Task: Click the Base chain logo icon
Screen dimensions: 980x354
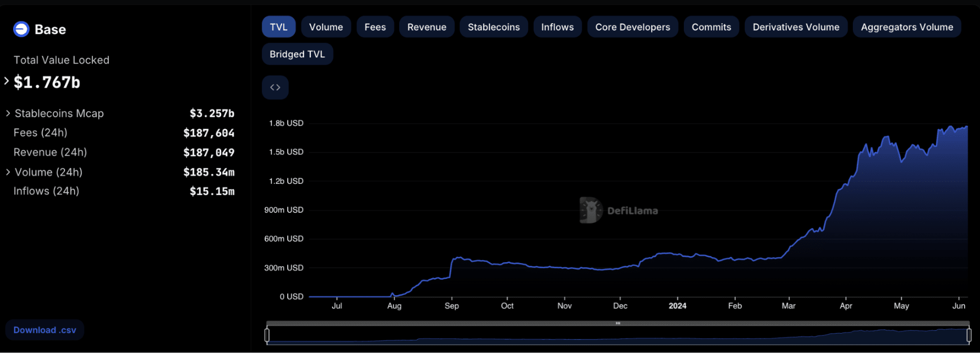Action: pos(21,29)
